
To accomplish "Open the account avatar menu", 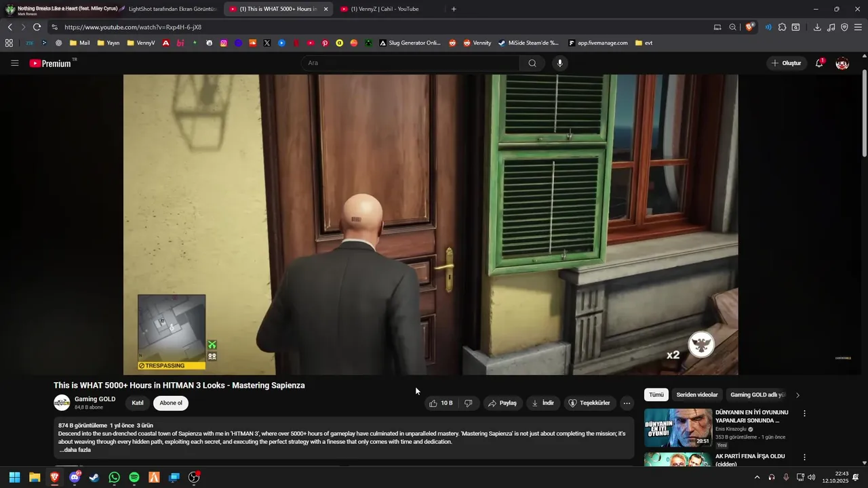I will [842, 63].
